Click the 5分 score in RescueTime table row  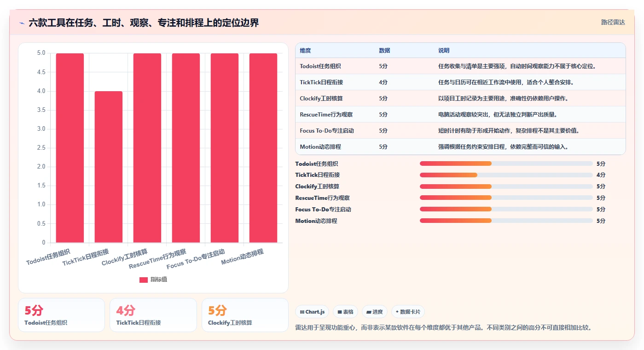(383, 115)
